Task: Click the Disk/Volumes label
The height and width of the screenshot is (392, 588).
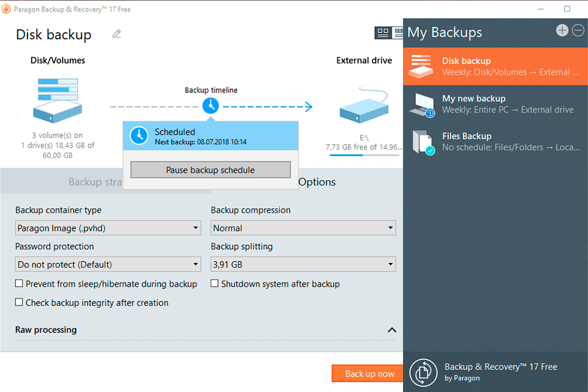Action: click(58, 61)
